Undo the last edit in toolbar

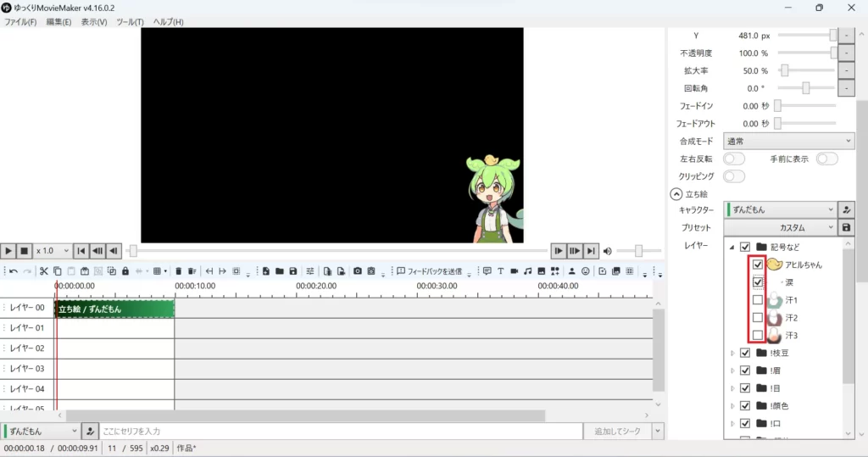tap(14, 271)
